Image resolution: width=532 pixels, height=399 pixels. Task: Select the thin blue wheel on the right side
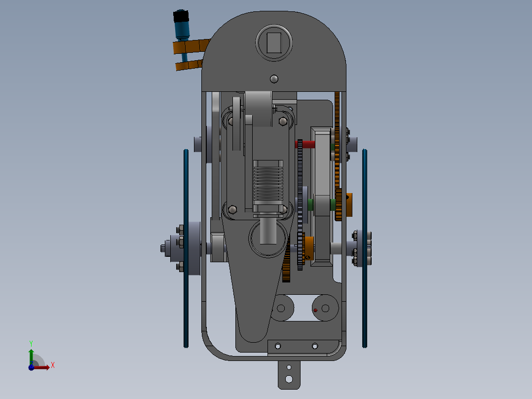tap(365, 248)
